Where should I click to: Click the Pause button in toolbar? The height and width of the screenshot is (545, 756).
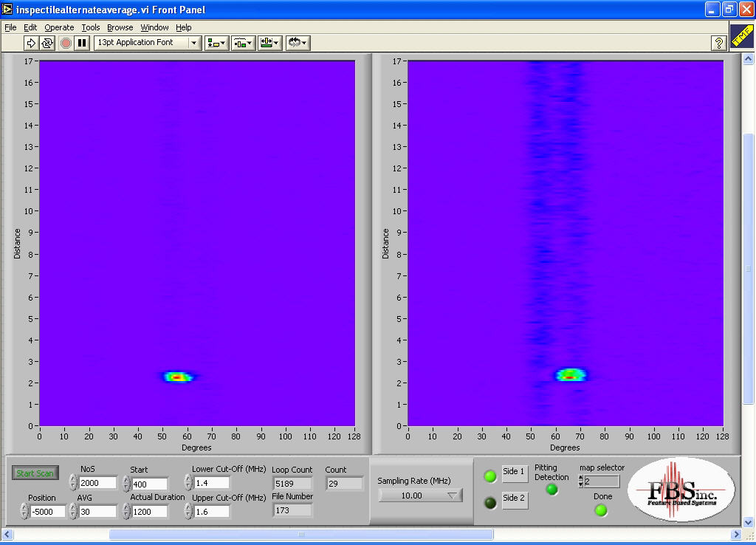click(x=82, y=43)
